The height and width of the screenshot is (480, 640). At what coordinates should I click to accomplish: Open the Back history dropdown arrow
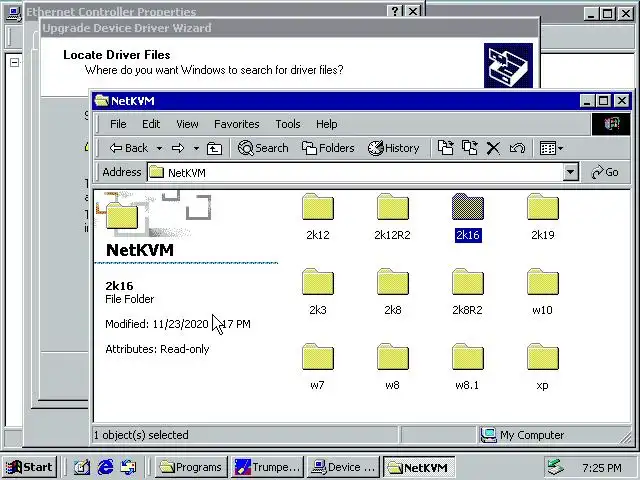pos(159,148)
